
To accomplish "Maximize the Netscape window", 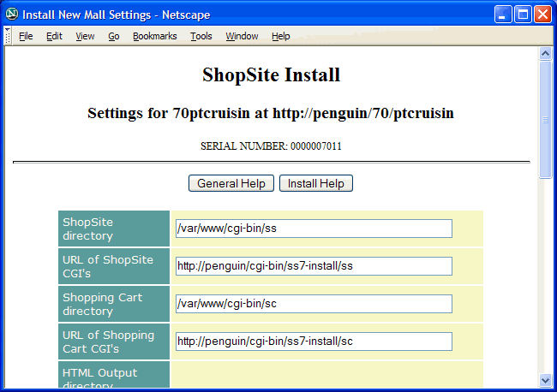I will (523, 15).
